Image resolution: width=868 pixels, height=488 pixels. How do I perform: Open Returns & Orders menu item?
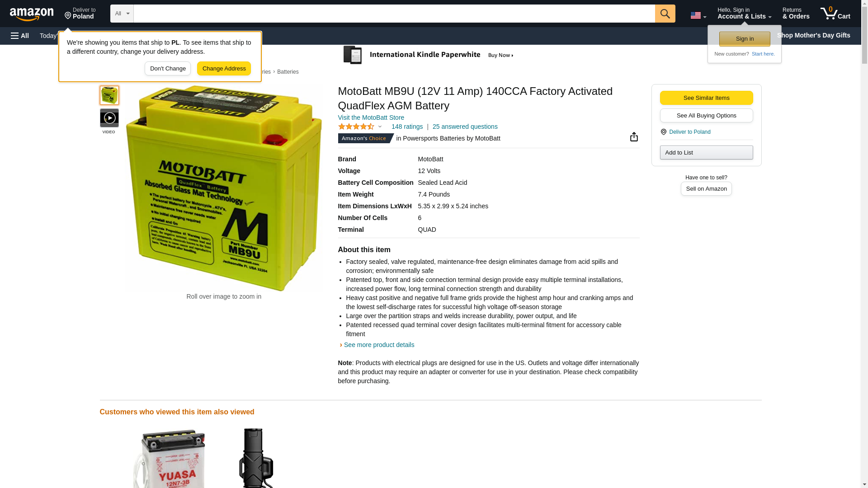click(796, 13)
